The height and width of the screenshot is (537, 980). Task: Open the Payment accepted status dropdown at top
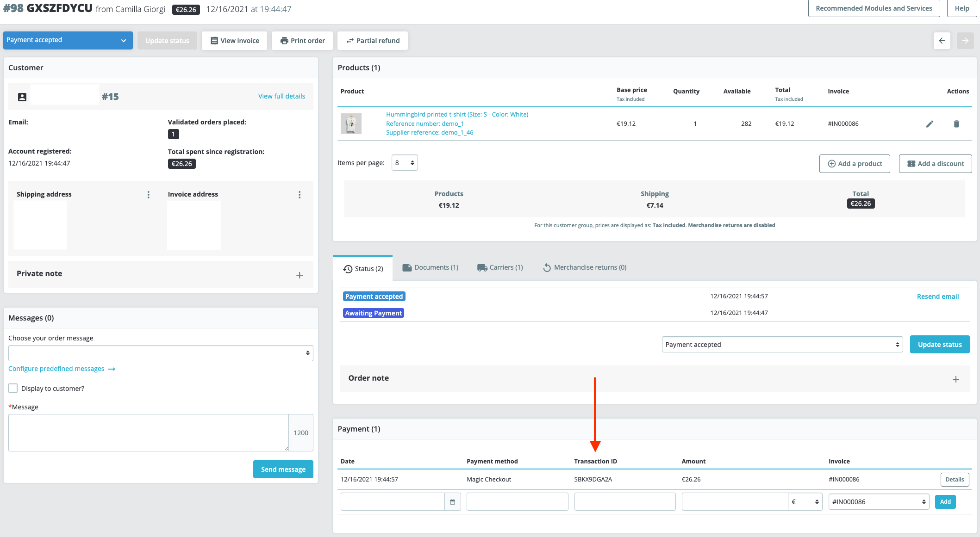(68, 40)
